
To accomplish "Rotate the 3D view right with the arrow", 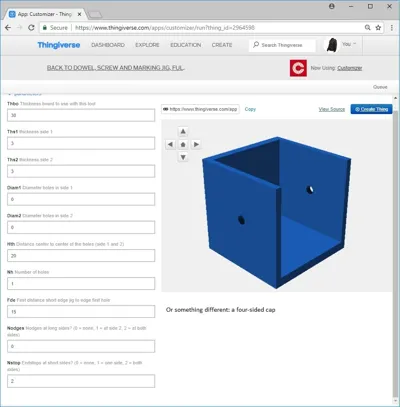I will (x=196, y=144).
